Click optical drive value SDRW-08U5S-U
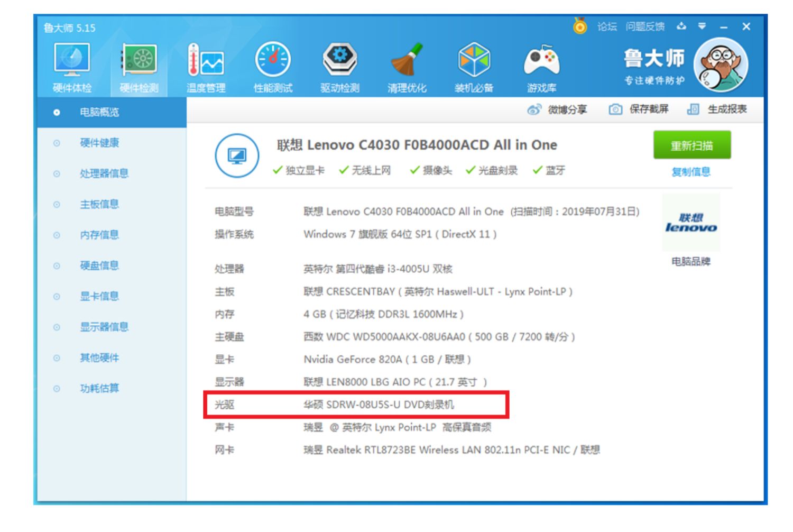Screen dimensions: 793x532 [379, 405]
